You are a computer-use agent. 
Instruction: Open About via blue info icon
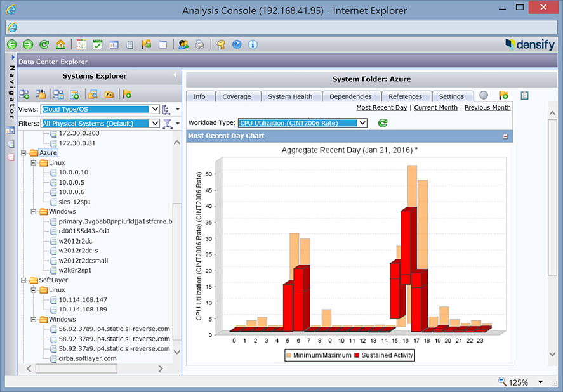tap(253, 44)
